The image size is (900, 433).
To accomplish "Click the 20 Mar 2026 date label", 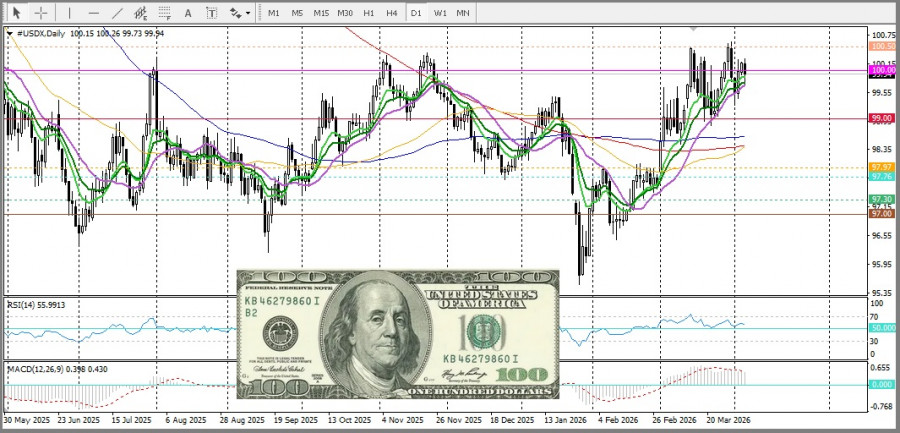I will pos(728,420).
